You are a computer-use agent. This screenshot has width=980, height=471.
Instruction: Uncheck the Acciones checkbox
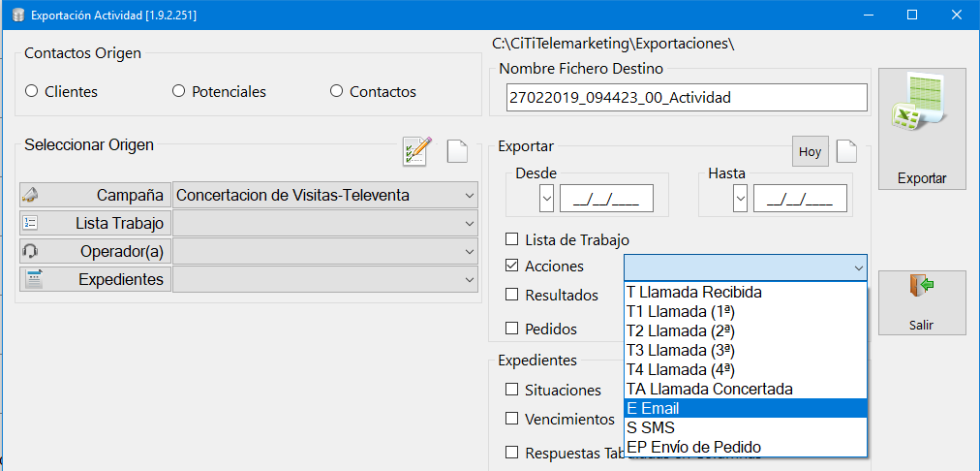click(512, 266)
